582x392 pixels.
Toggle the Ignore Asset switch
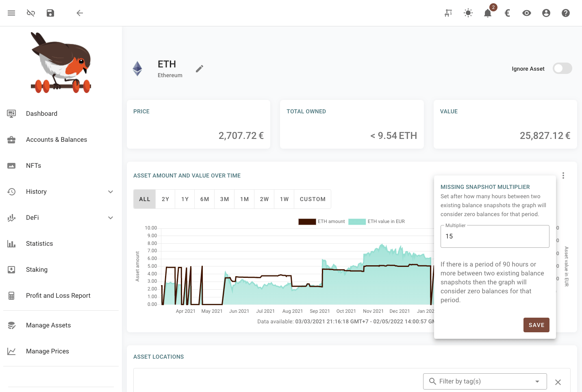[x=562, y=68]
